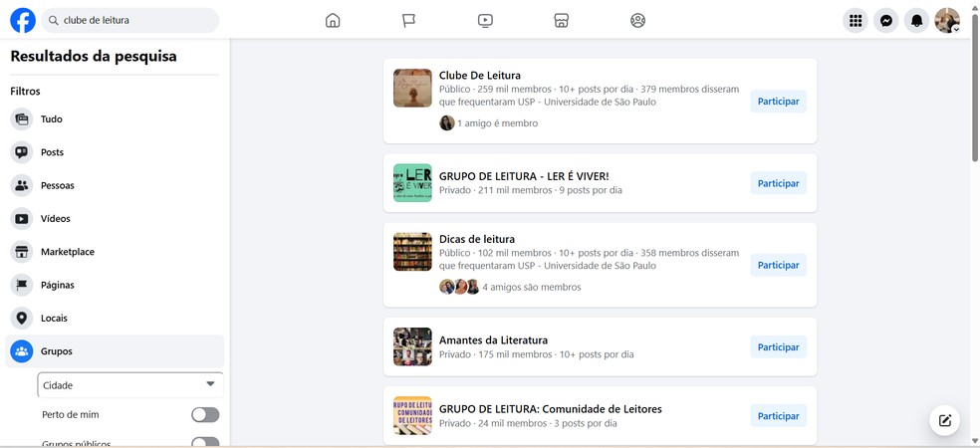
Task: Open the apps grid menu
Action: pyautogui.click(x=856, y=21)
